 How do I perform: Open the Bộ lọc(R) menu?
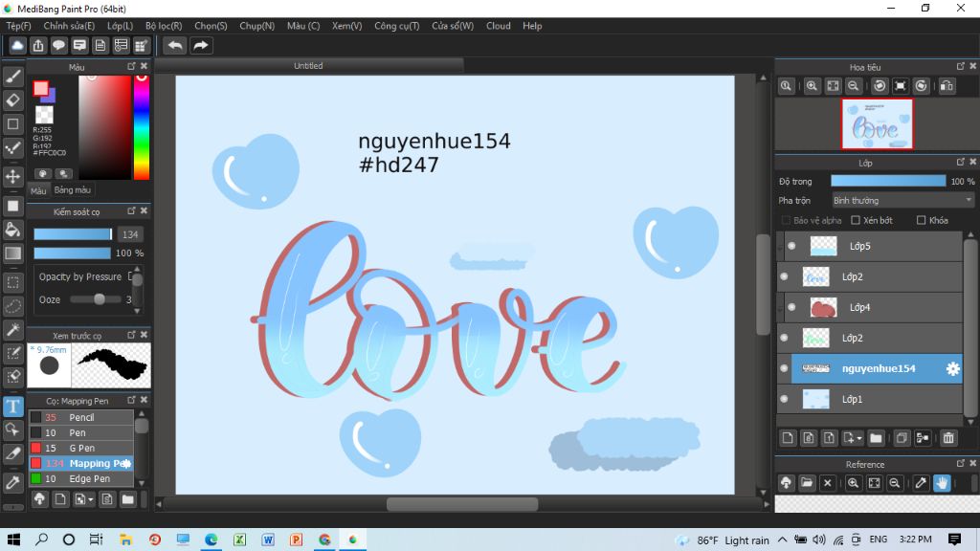click(164, 26)
